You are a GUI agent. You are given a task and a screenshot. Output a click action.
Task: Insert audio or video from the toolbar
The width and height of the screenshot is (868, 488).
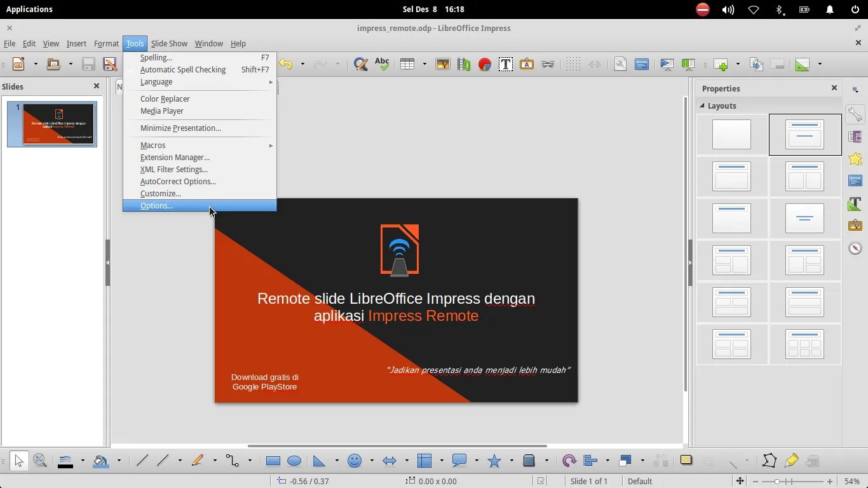point(464,64)
